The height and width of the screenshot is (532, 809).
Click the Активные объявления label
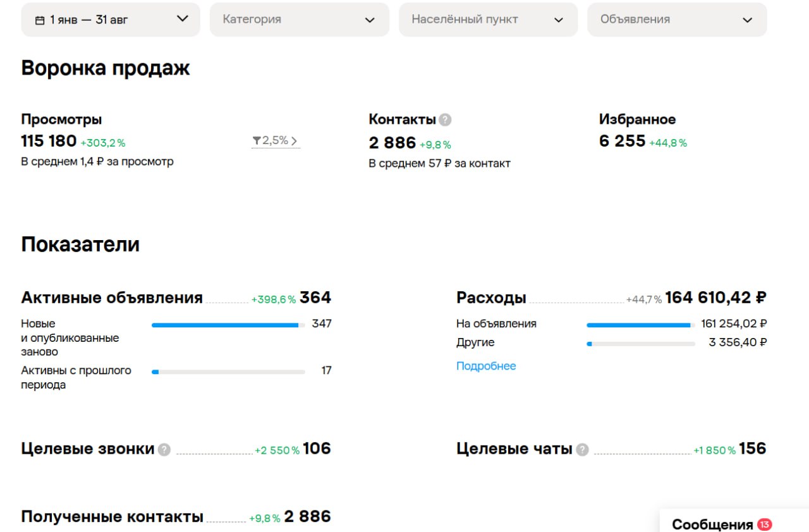[112, 298]
